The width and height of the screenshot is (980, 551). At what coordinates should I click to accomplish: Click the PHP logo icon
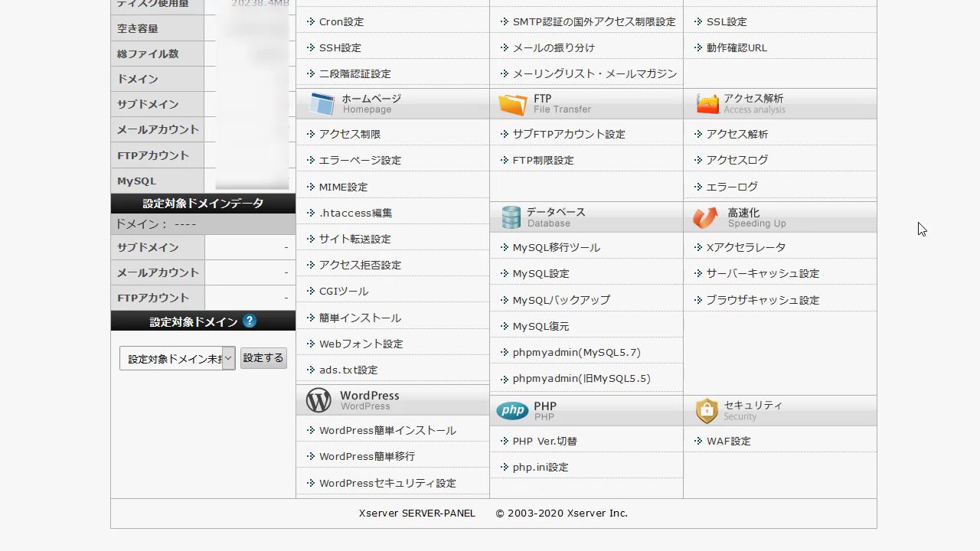[x=512, y=411]
